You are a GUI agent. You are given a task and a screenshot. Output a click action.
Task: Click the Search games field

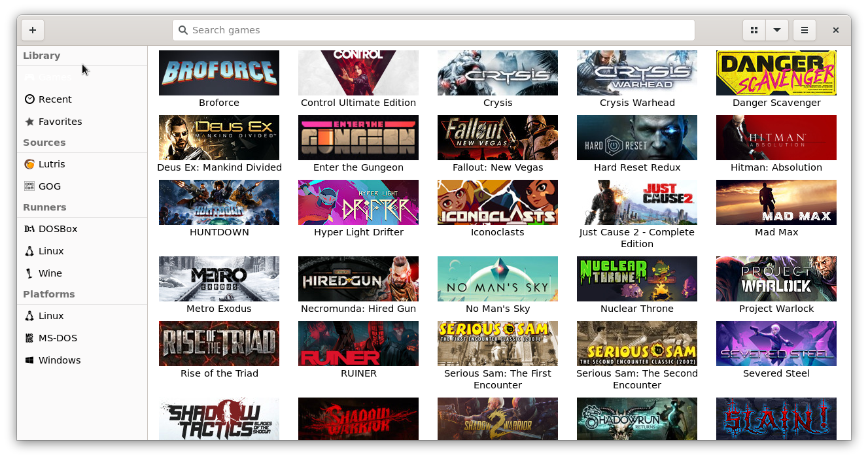coord(433,29)
